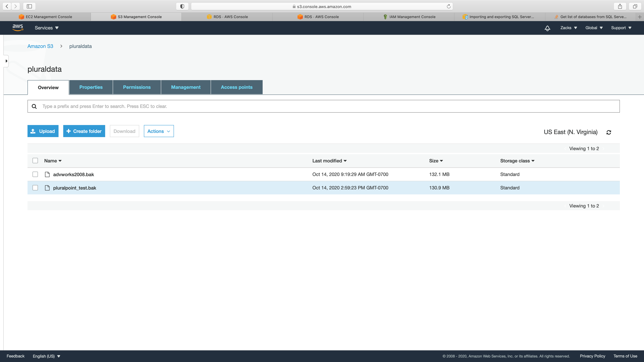
Task: Open the Amazon S3 breadcrumb link
Action: (40, 46)
